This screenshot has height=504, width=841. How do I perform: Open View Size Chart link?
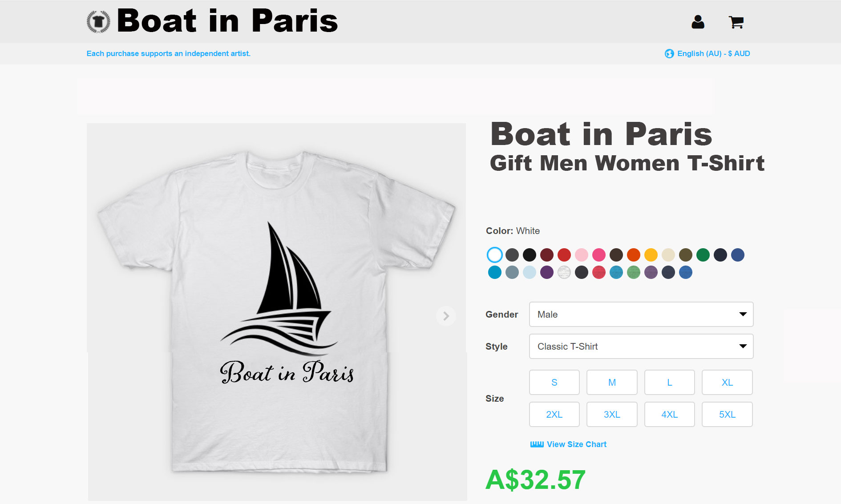click(576, 444)
